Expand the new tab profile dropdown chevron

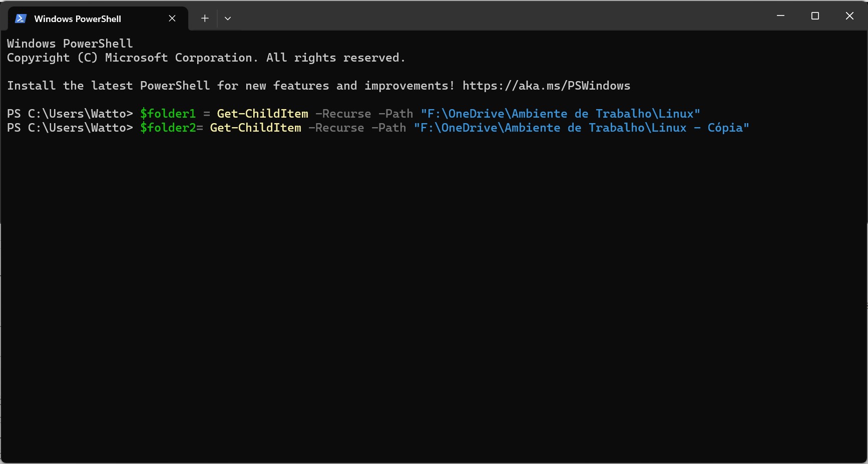(228, 19)
